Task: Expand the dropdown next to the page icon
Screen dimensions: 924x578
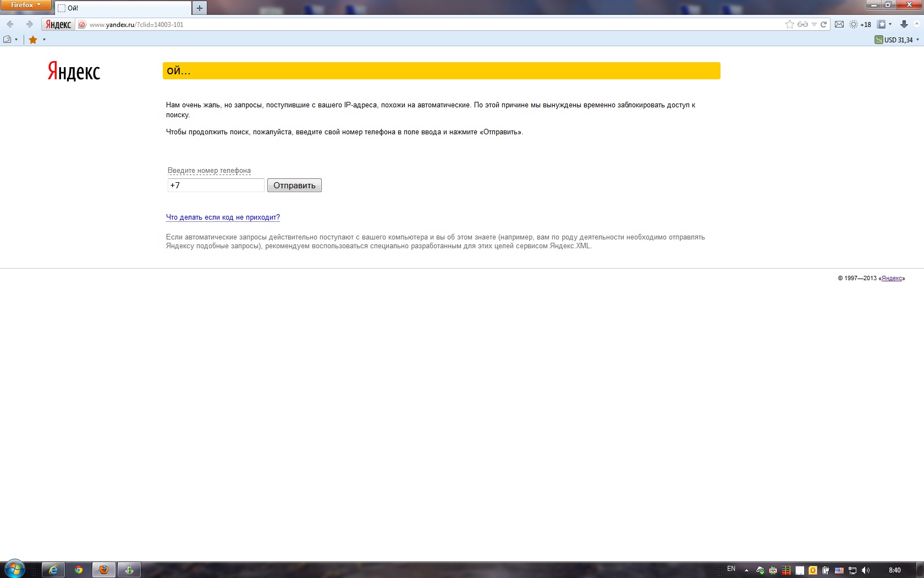Action: [x=16, y=40]
